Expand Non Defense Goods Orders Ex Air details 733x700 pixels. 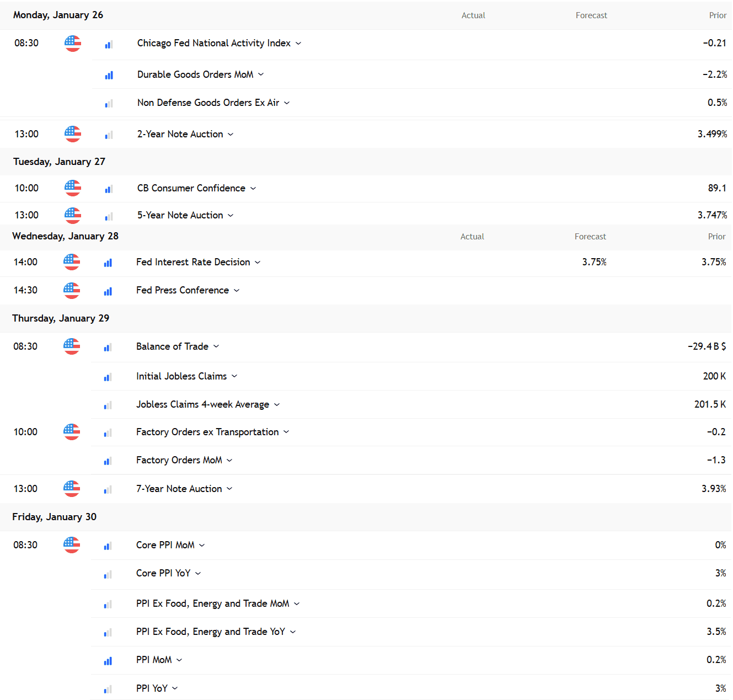click(287, 103)
